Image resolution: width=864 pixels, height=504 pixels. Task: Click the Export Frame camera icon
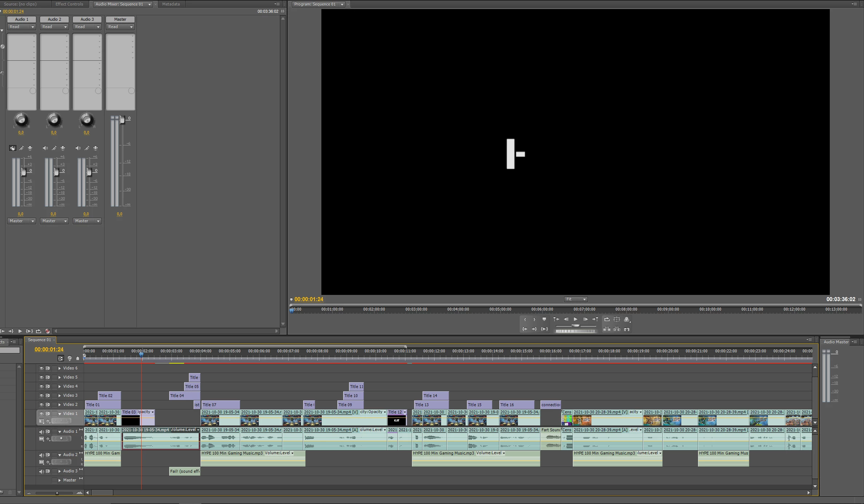[x=626, y=329]
